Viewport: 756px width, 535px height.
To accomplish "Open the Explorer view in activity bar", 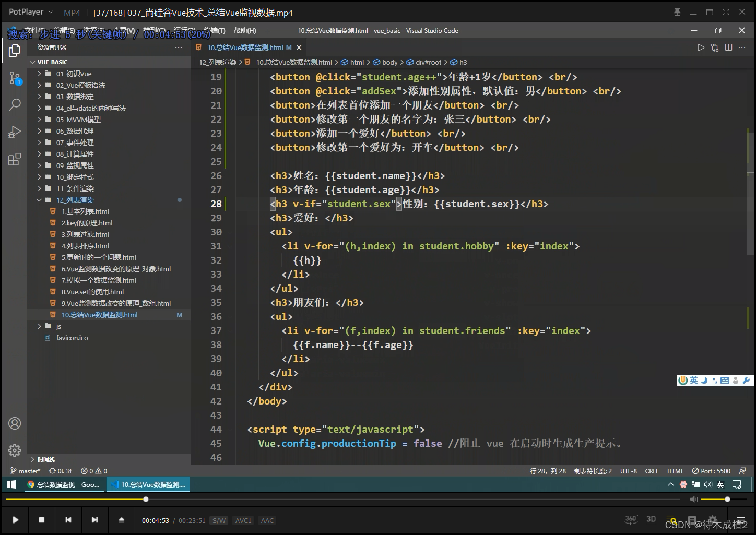I will (15, 51).
